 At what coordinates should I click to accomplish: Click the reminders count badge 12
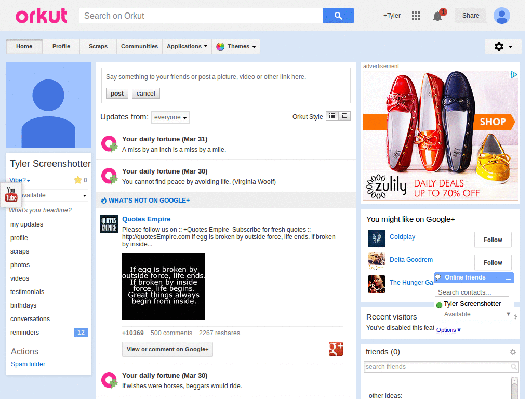click(81, 332)
